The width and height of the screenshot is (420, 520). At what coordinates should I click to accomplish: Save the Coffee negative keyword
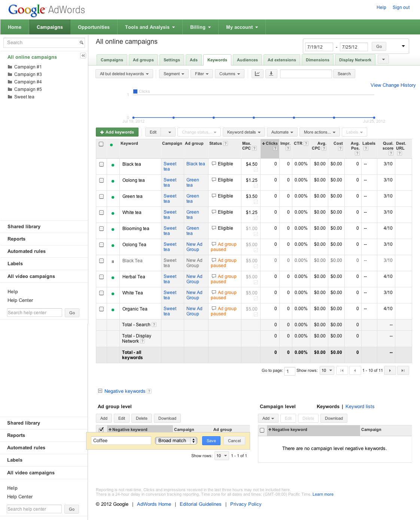click(211, 441)
